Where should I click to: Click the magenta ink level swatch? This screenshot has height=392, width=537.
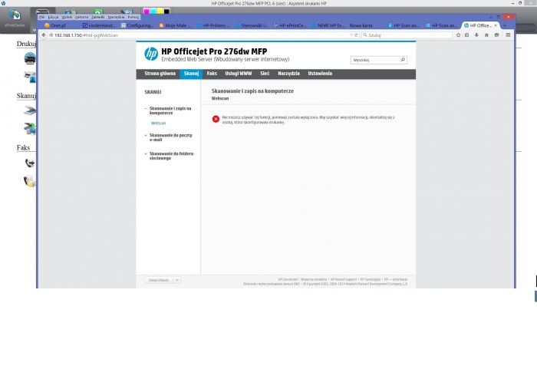(x=147, y=11)
